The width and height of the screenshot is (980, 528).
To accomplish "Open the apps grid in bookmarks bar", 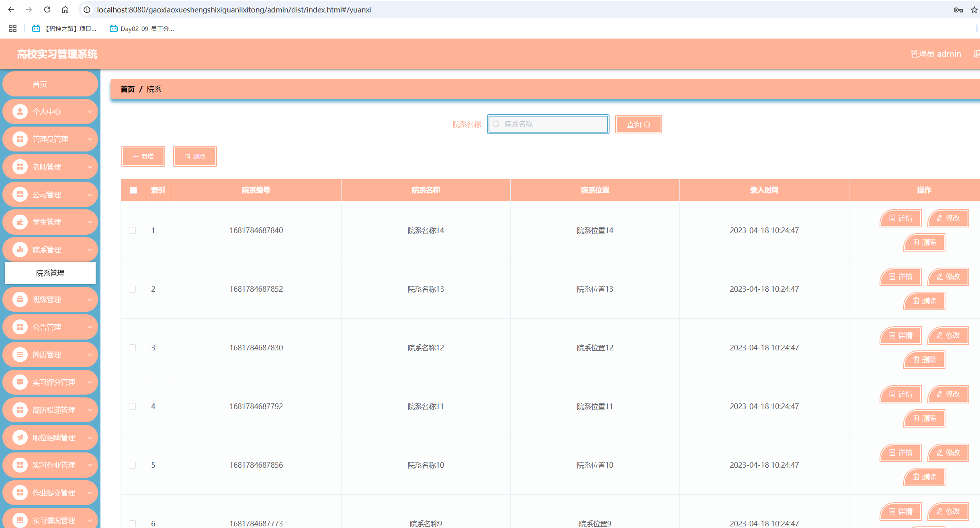I will (13, 29).
